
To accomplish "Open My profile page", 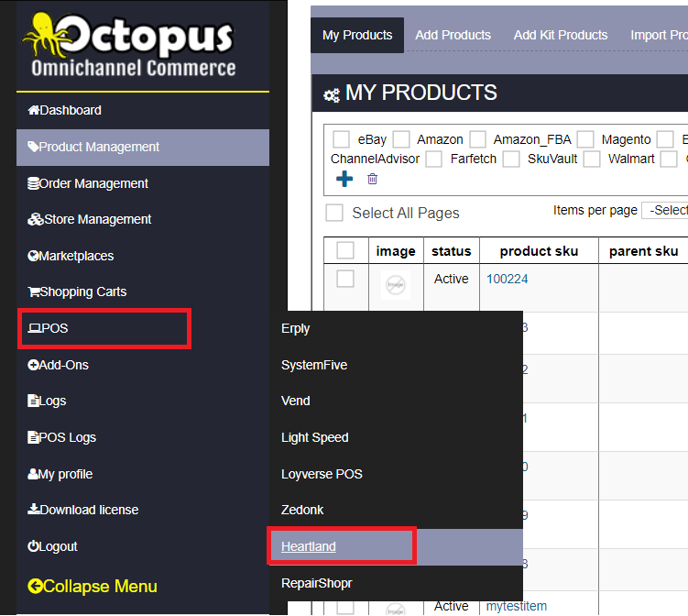I will point(143,475).
